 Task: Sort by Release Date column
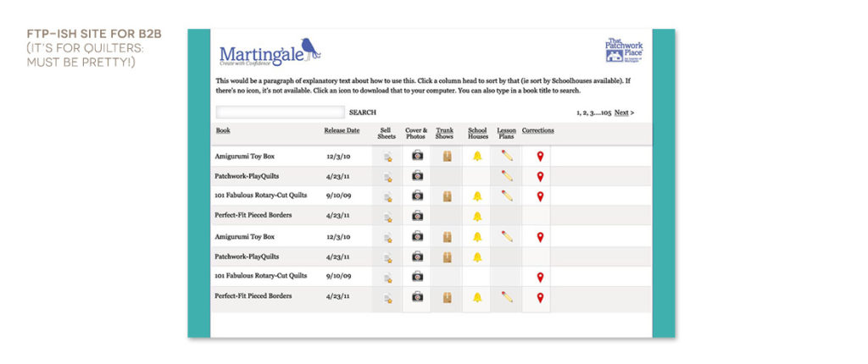point(342,130)
